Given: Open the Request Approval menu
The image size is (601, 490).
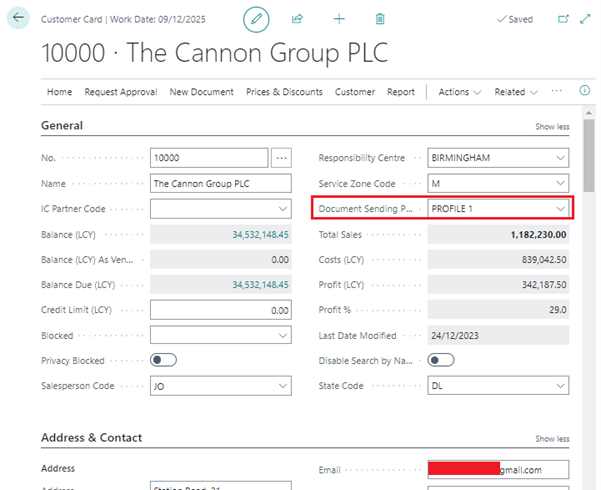Looking at the screenshot, I should 121,92.
